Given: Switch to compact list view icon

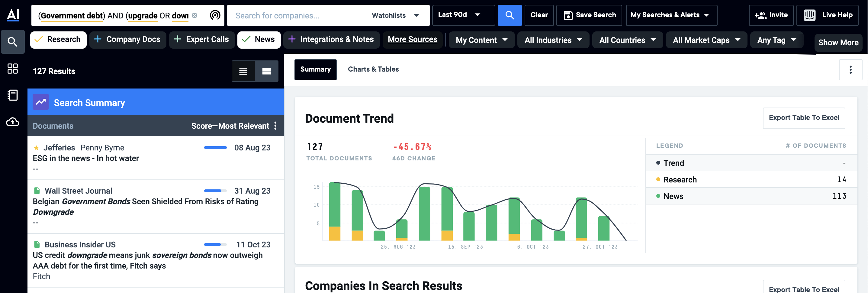Looking at the screenshot, I should tap(243, 71).
